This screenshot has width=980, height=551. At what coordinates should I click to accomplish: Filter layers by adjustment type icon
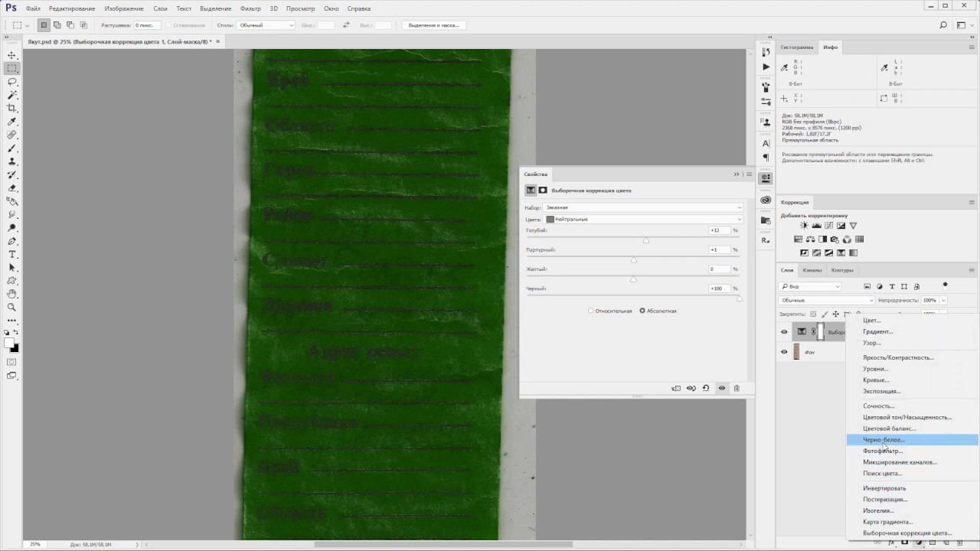(x=879, y=286)
